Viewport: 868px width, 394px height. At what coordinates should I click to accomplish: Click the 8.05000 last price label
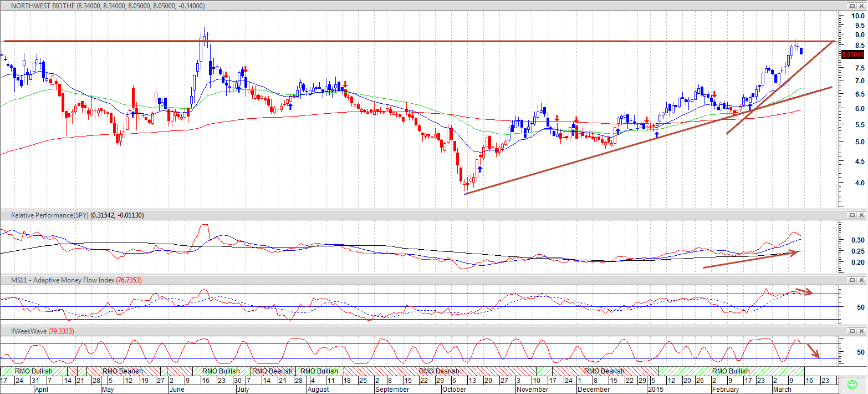[x=852, y=54]
